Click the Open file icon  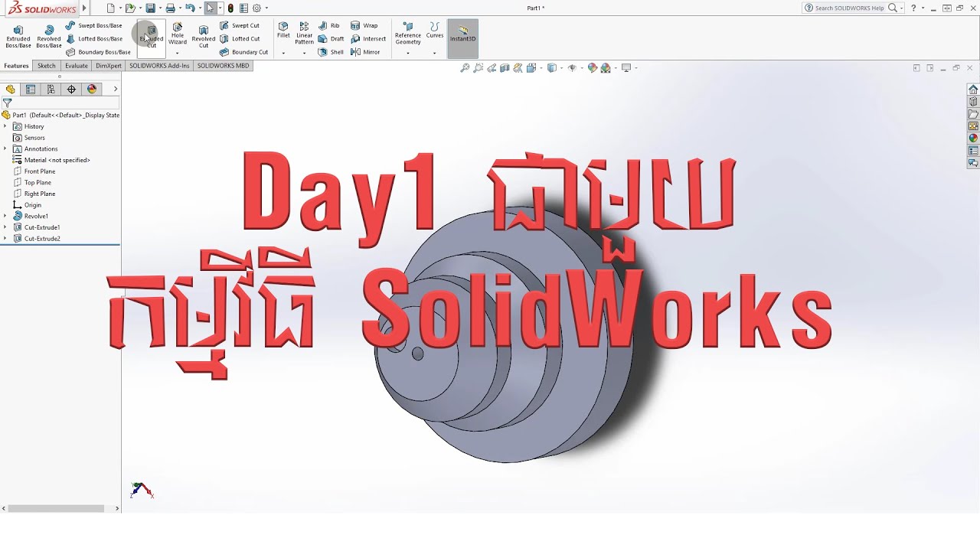point(130,8)
